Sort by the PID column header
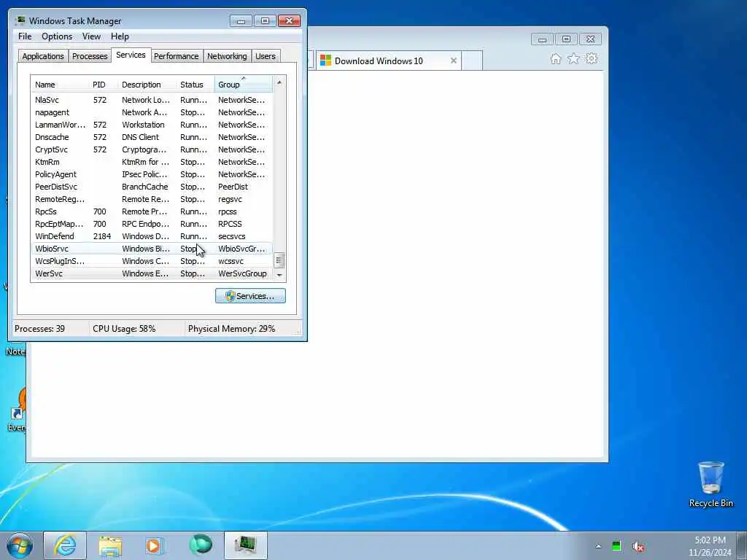Screen dimensions: 747x560 coord(104,85)
